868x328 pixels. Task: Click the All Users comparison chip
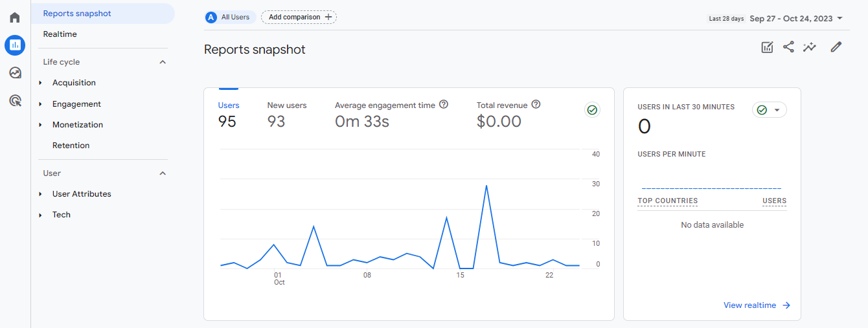coord(231,17)
